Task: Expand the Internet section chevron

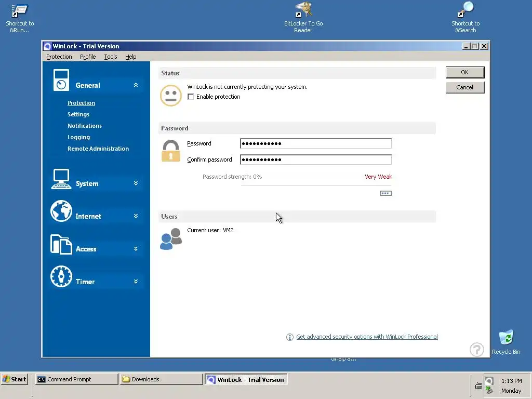Action: [136, 216]
